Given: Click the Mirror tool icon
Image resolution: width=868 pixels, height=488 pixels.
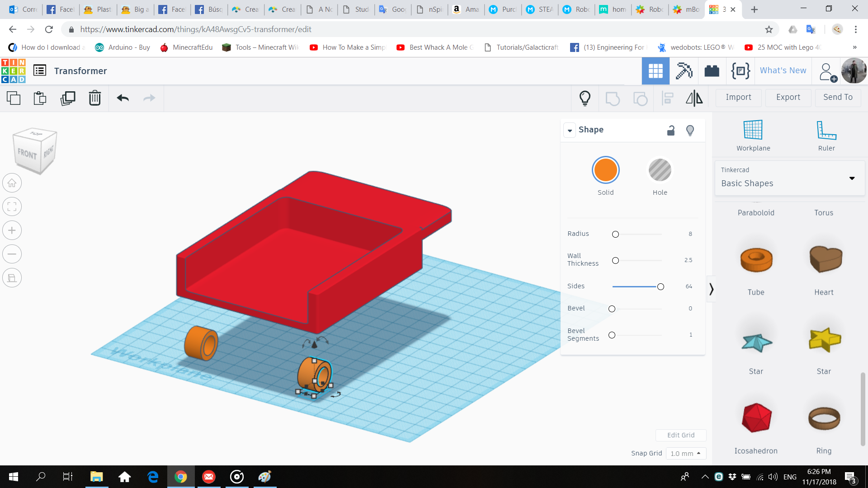Looking at the screenshot, I should (694, 98).
